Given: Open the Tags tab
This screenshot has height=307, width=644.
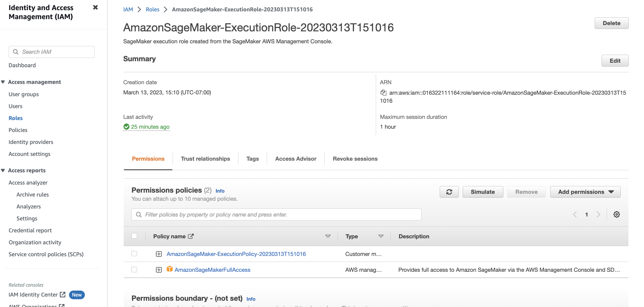Looking at the screenshot, I should [253, 159].
